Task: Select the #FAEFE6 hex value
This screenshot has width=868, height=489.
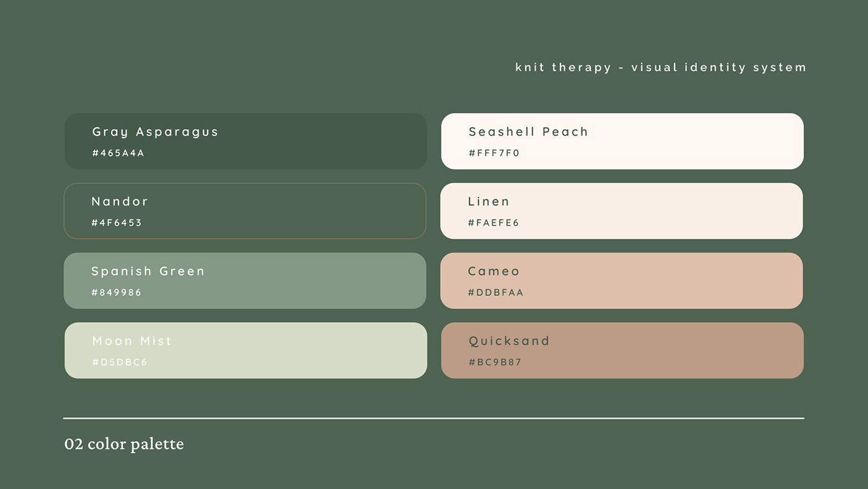Action: 494,223
